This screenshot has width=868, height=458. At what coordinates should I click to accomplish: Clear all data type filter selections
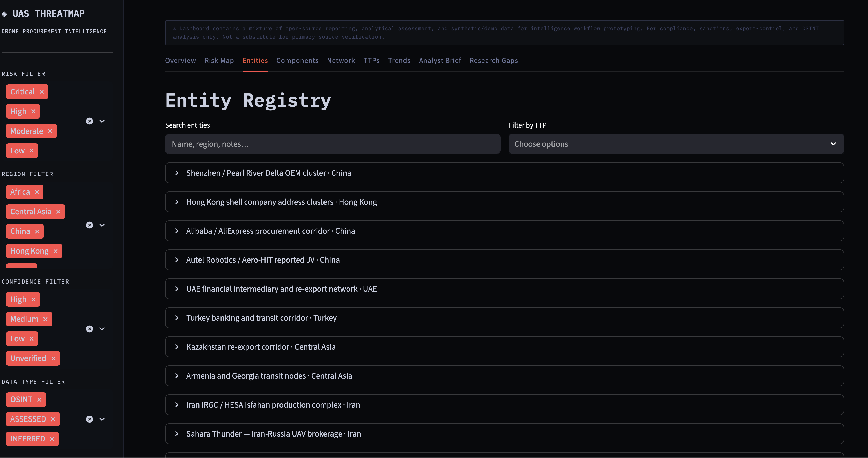pos(89,419)
